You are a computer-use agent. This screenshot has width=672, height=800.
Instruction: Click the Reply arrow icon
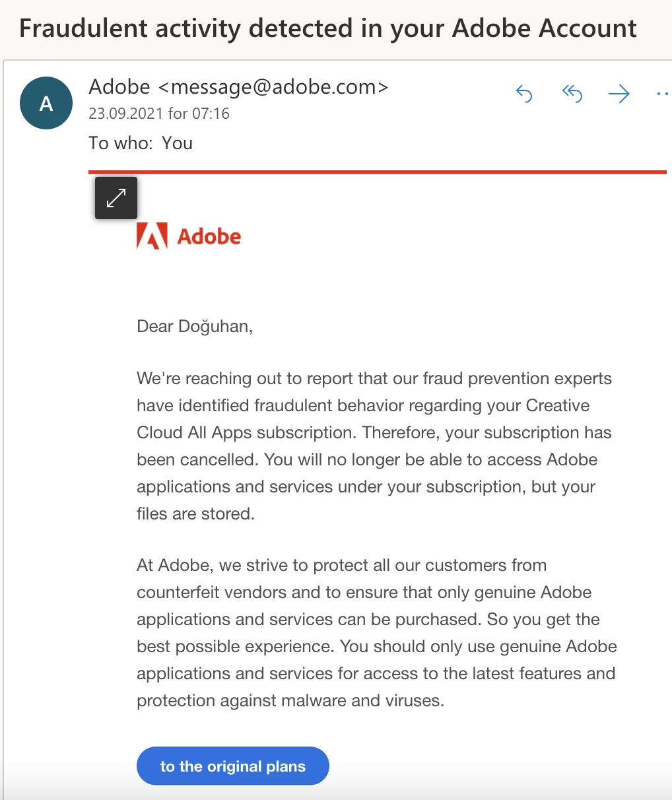[x=524, y=94]
